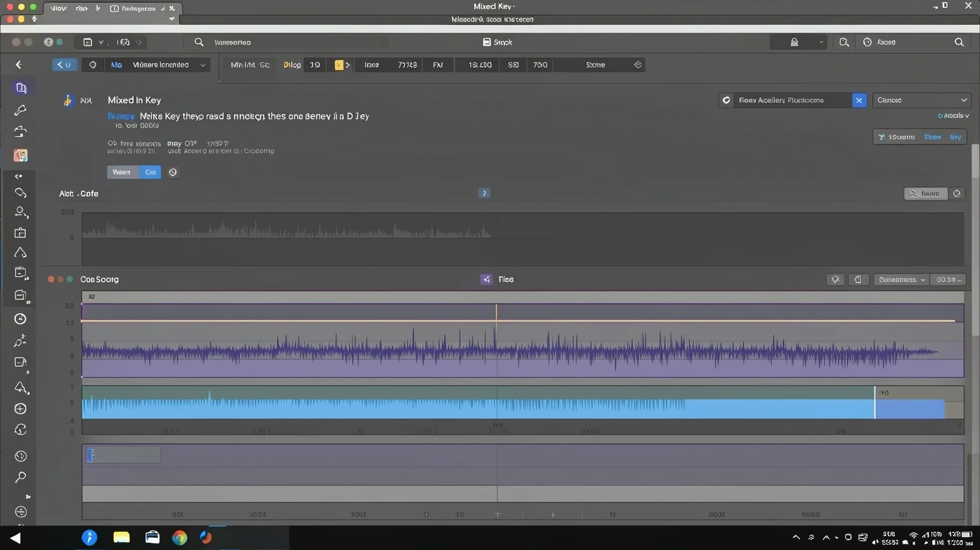Click the clock icon in sidebar
Image resolution: width=980 pixels, height=550 pixels.
point(20,319)
